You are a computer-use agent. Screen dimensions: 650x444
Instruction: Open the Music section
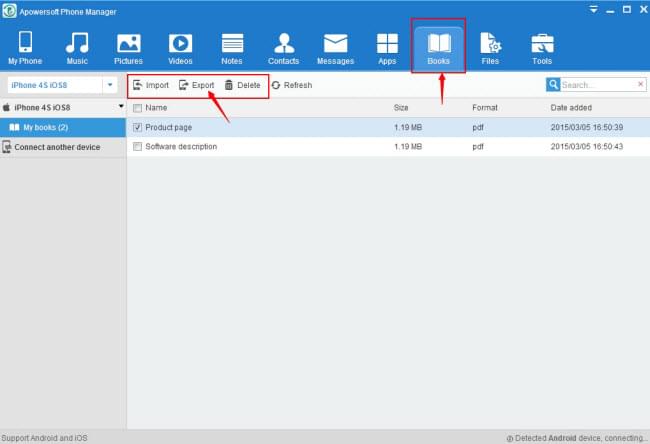[77, 48]
